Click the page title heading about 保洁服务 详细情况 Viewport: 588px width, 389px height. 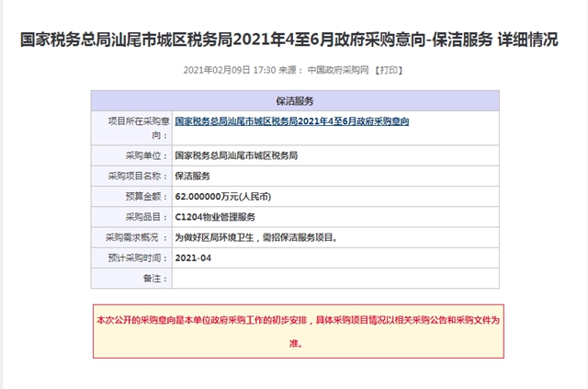[294, 40]
